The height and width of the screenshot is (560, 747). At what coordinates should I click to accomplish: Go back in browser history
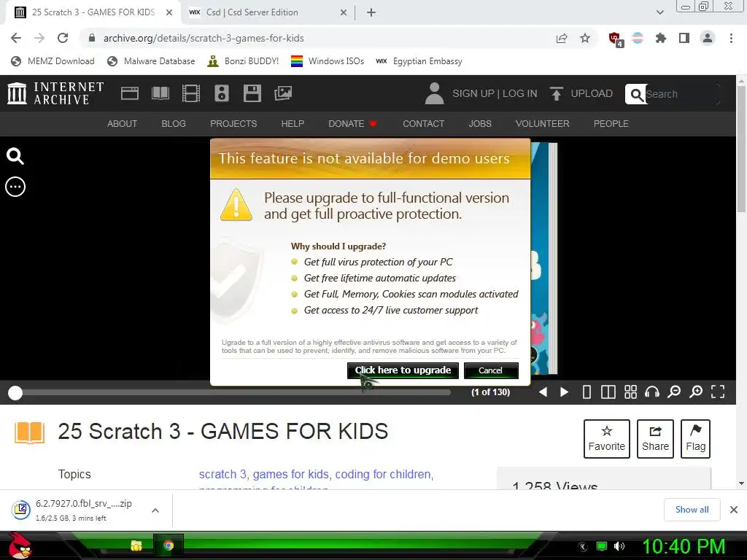coord(16,38)
